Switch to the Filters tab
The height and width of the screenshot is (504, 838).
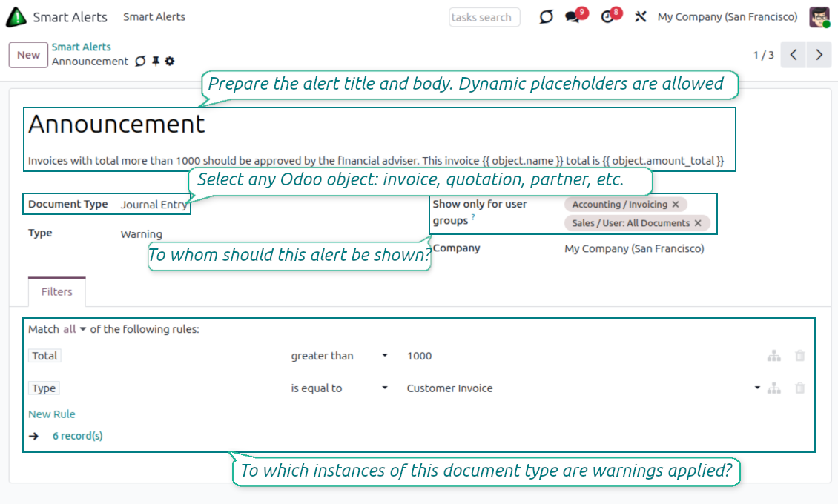pos(57,292)
